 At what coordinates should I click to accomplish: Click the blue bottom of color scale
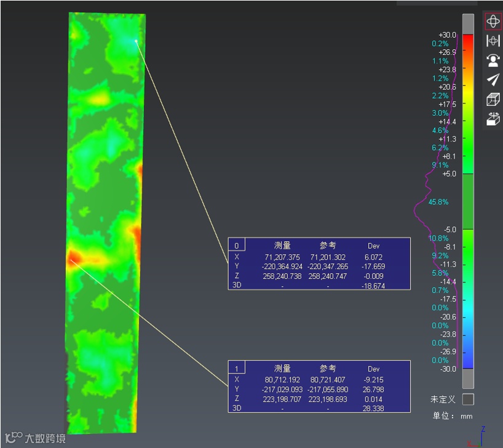pos(468,362)
